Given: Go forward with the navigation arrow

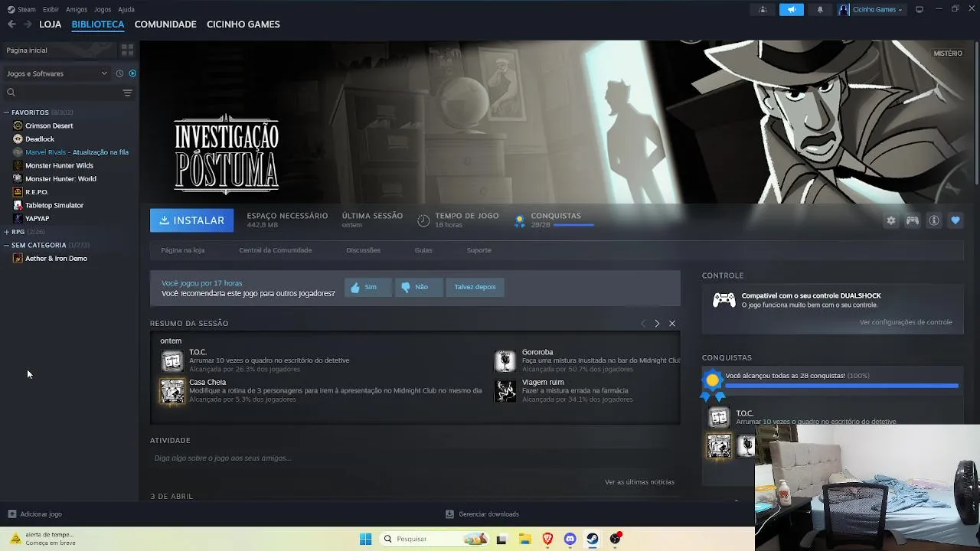Looking at the screenshot, I should click(28, 24).
